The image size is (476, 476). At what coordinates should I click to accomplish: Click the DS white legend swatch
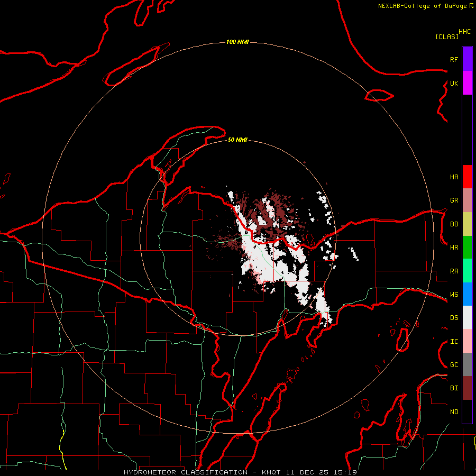pyautogui.click(x=467, y=317)
